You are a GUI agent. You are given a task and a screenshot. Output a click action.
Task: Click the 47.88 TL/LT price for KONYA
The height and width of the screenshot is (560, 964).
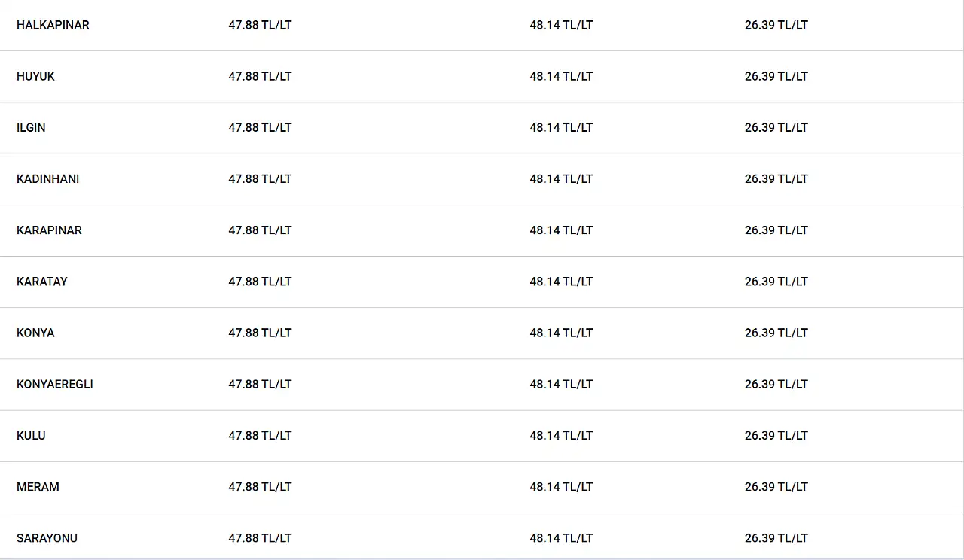[260, 332]
